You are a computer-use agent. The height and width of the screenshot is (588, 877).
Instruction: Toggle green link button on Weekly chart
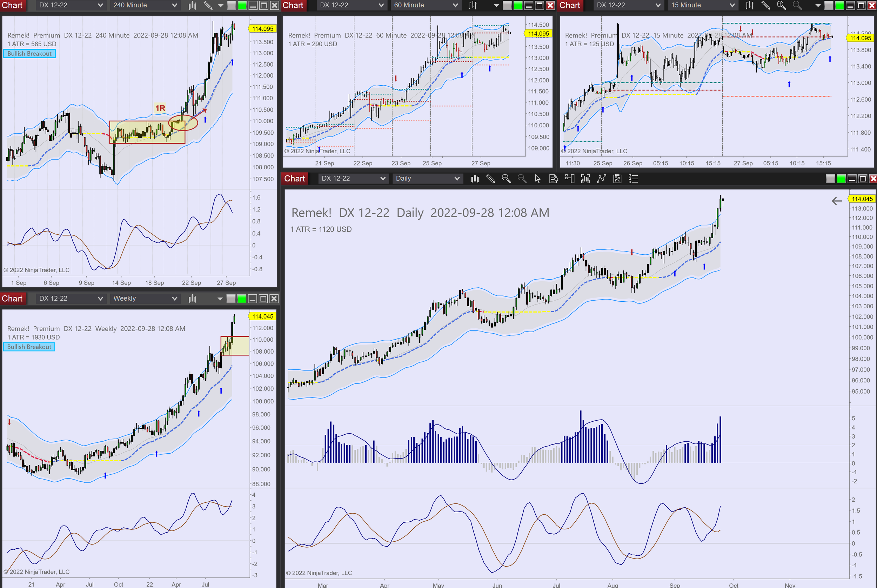[242, 299]
